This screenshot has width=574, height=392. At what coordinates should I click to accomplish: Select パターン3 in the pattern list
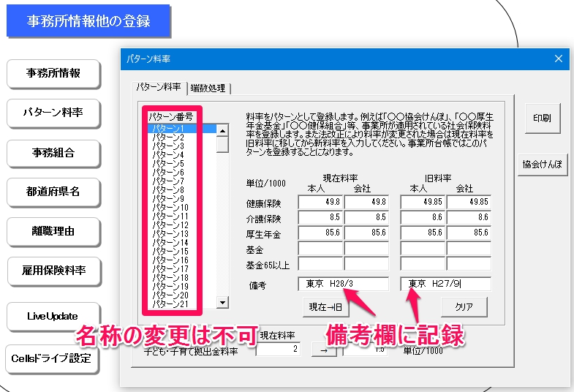point(182,146)
